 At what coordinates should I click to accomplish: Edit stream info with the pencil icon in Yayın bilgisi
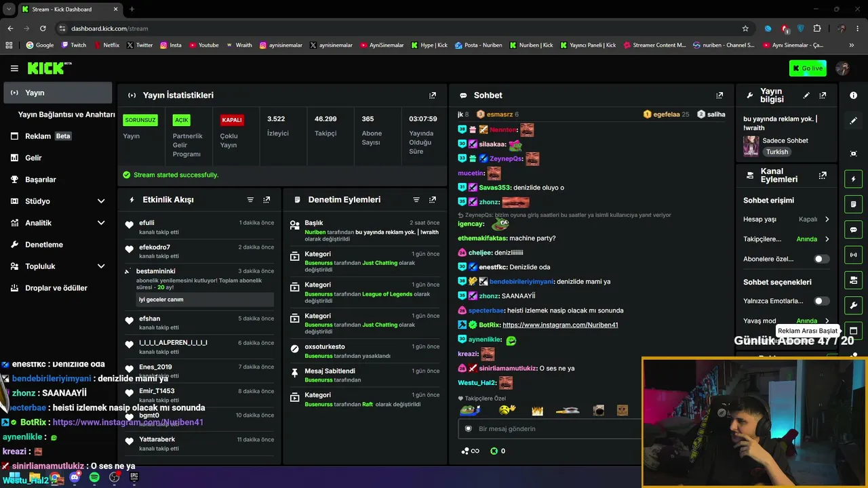tap(806, 96)
